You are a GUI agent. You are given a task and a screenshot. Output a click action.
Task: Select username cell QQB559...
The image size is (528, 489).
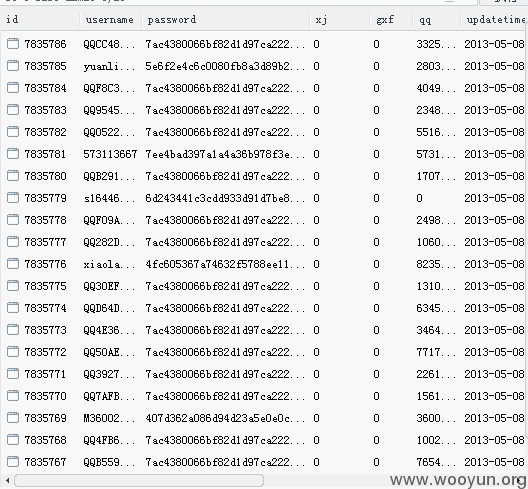109,462
